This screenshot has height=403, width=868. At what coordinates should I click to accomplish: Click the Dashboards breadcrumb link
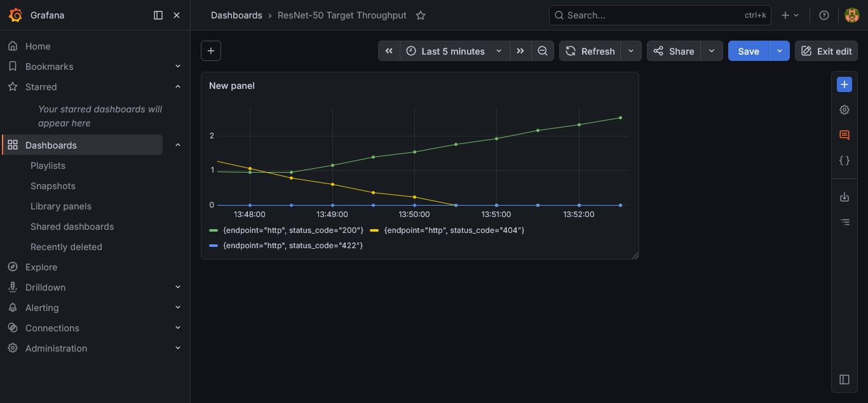click(236, 15)
